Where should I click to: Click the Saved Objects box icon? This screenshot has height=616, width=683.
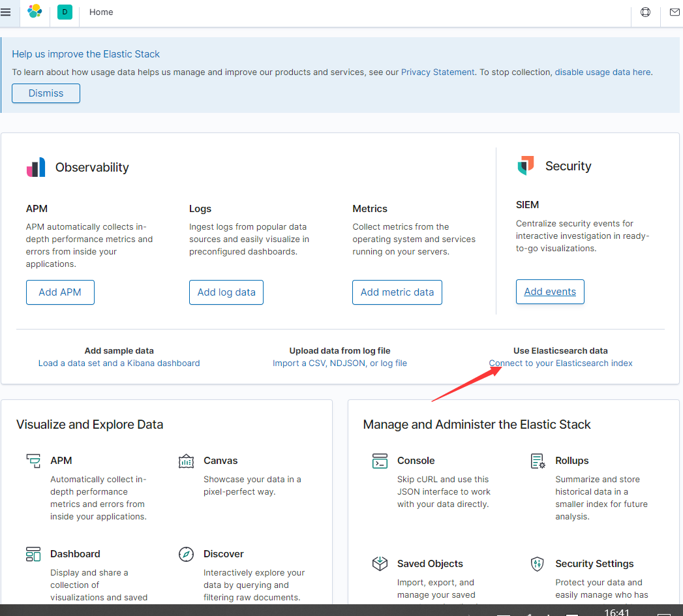[x=380, y=564]
